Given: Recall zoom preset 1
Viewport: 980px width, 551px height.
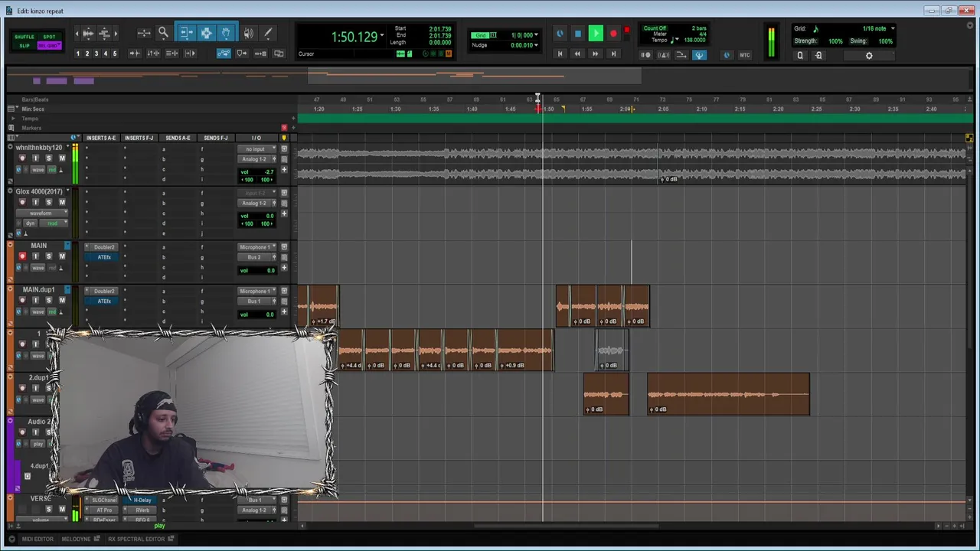Looking at the screenshot, I should [x=77, y=54].
